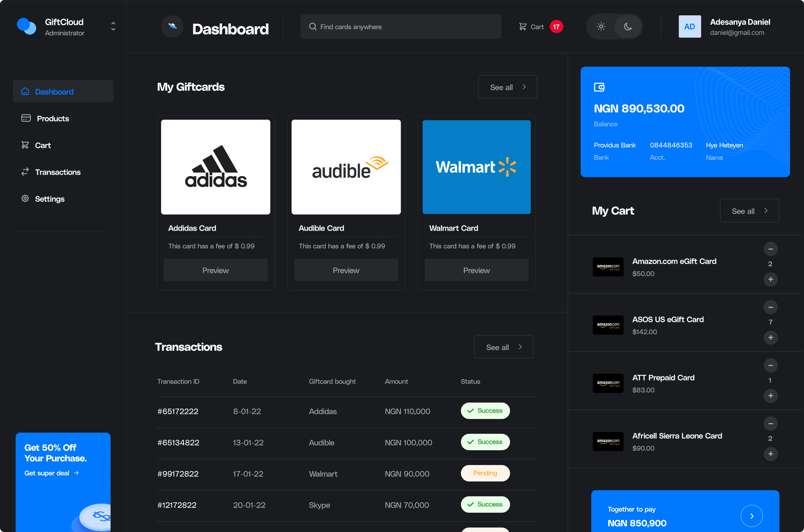Click the ATT Prepaid Card thumbnail

click(x=608, y=383)
